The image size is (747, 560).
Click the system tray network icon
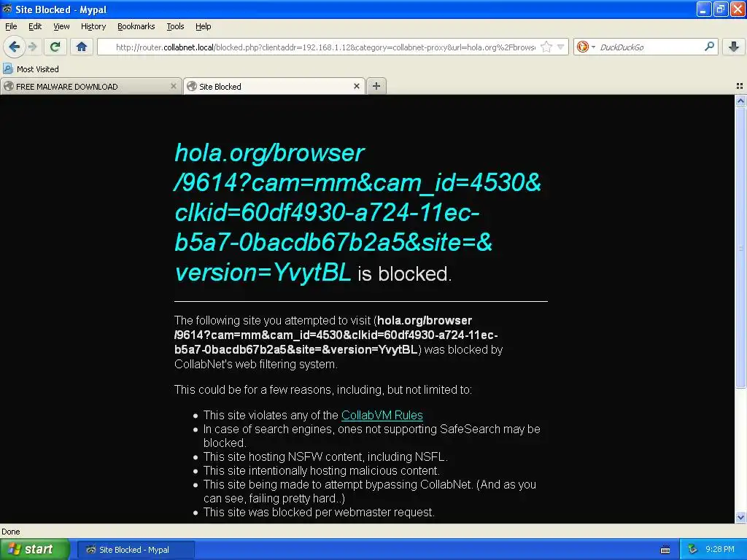(x=692, y=550)
